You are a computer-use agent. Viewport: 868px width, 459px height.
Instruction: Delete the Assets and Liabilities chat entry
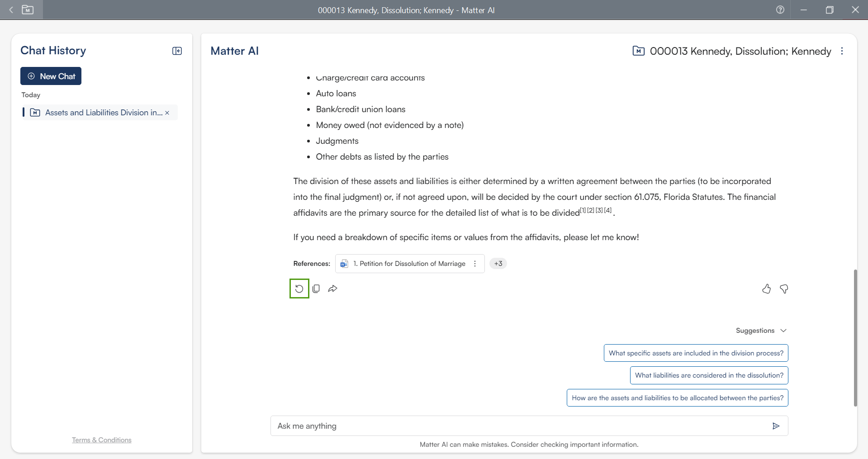(x=167, y=113)
